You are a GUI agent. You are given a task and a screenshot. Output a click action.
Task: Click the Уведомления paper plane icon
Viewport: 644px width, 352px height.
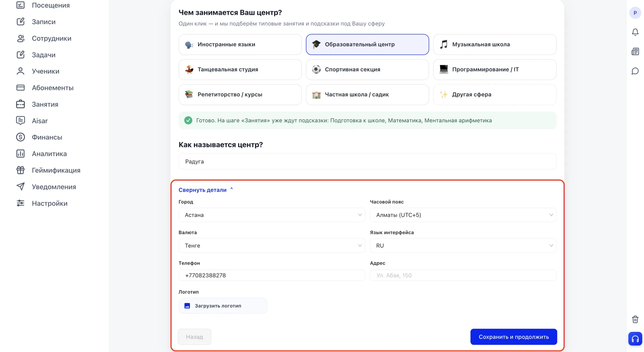pos(20,187)
